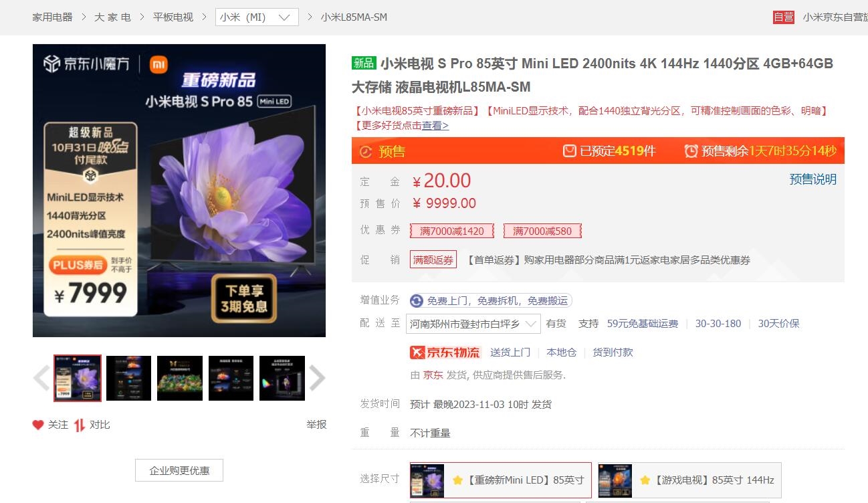The width and height of the screenshot is (868, 503).
Task: Click the 自营 badge at top right
Action: 783,17
